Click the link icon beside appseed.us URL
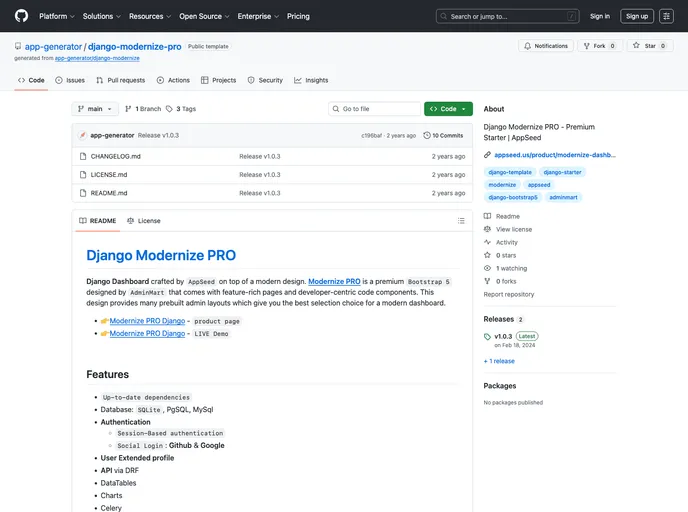688x512 pixels. (x=487, y=155)
